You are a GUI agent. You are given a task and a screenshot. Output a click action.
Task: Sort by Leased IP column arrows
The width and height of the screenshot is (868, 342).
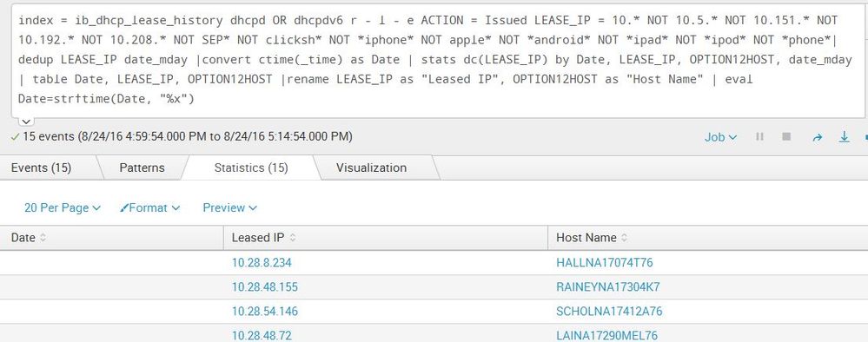[x=292, y=238]
